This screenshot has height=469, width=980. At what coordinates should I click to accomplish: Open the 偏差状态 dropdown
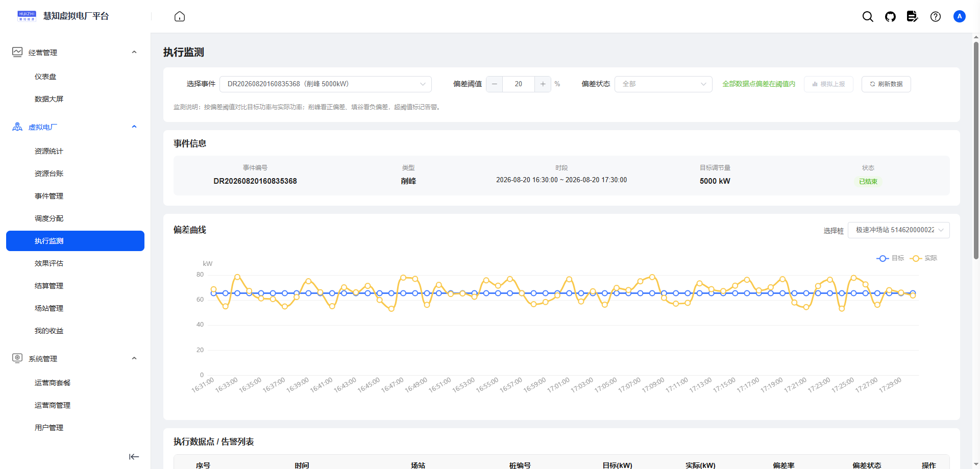(x=664, y=84)
